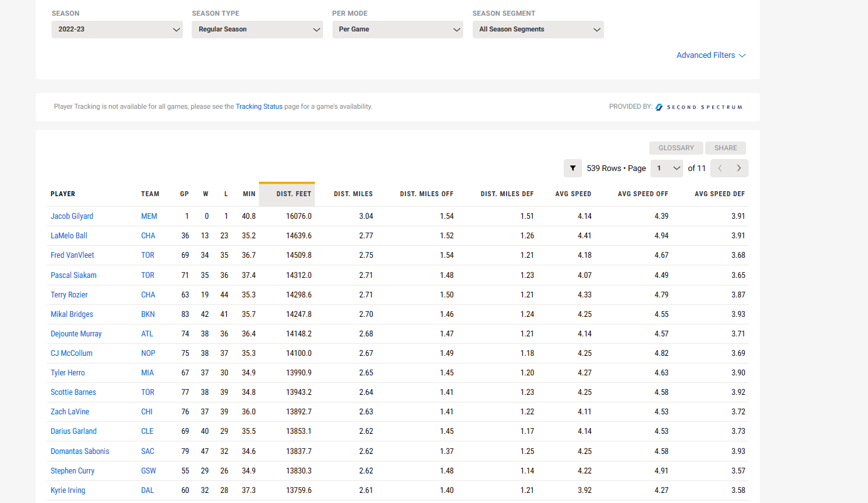
Task: Click the previous page arrow
Action: 720,169
